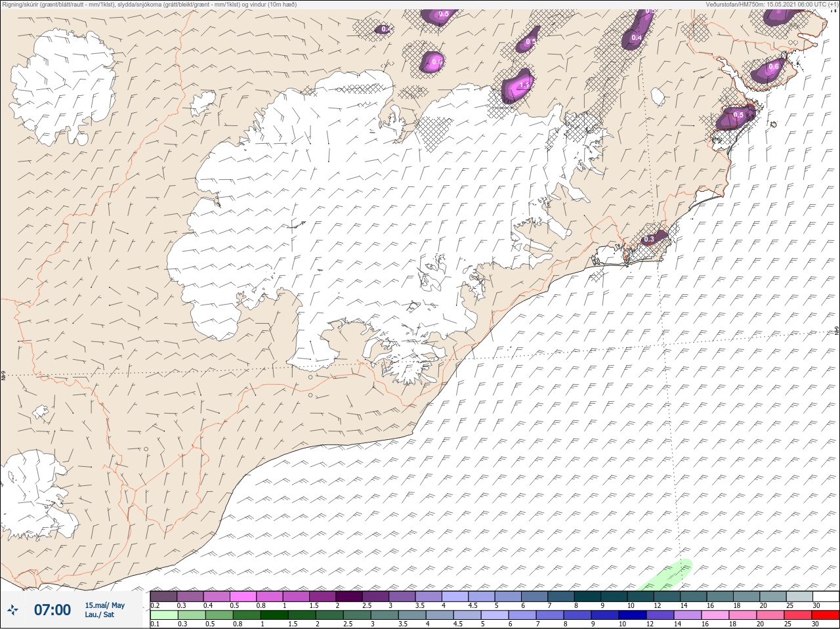840x629 pixels.
Task: Click the Veðurstofan logo icon beside the time
Action: [x=13, y=610]
